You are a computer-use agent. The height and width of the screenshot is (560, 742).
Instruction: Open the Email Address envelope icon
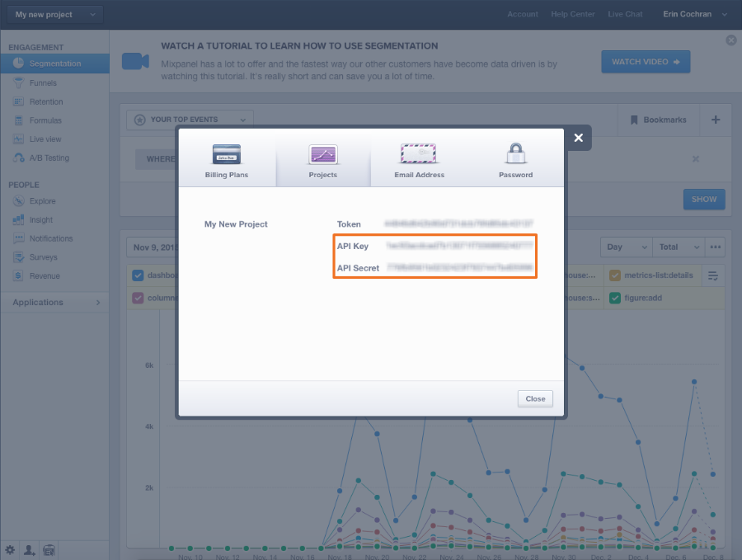[419, 154]
